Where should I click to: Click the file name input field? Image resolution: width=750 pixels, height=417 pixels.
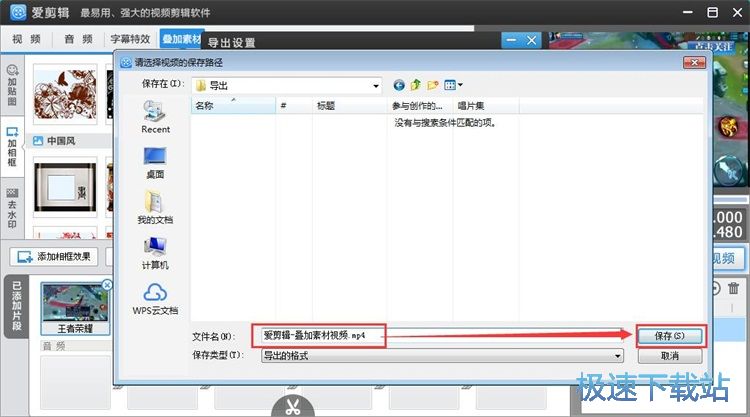[440, 336]
